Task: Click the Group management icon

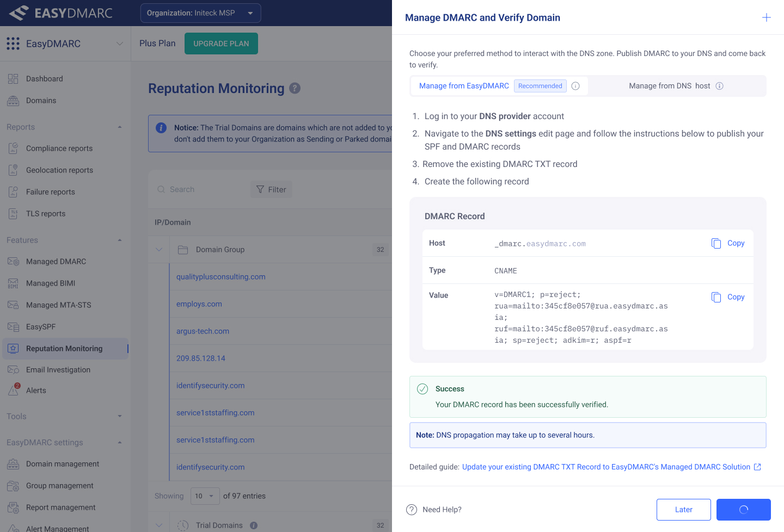Action: coord(13,486)
